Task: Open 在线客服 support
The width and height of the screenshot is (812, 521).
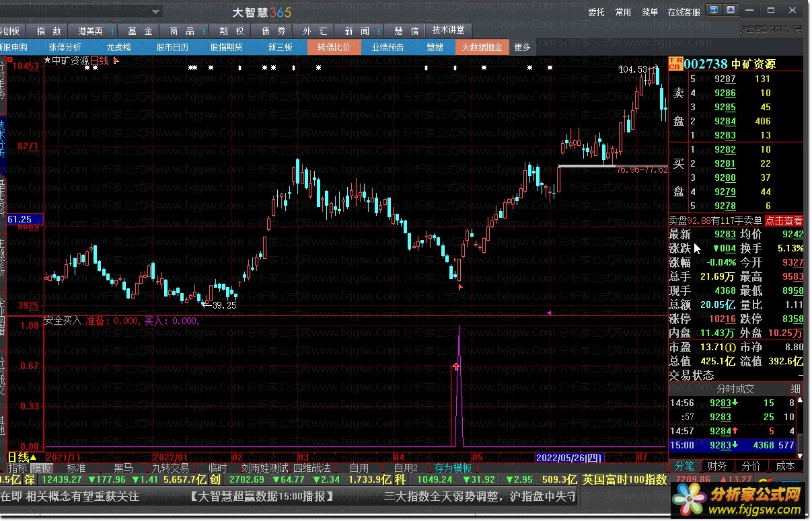Action: (684, 12)
